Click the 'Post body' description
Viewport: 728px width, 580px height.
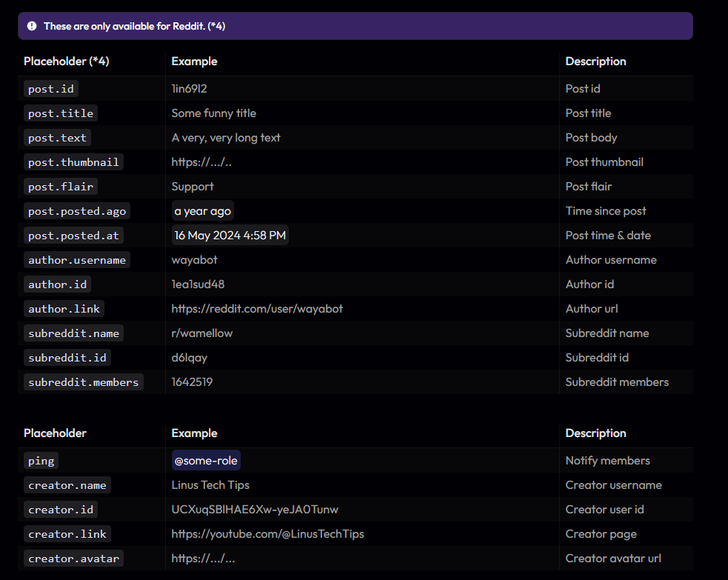click(591, 138)
